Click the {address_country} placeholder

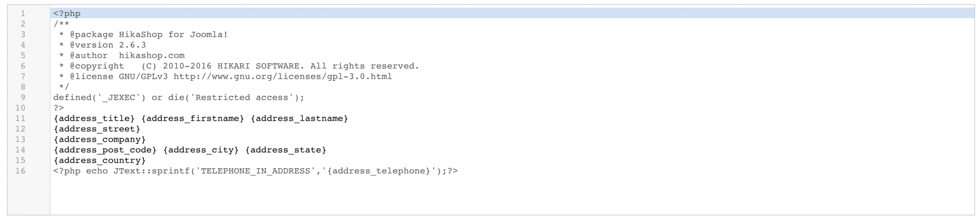[99, 161]
